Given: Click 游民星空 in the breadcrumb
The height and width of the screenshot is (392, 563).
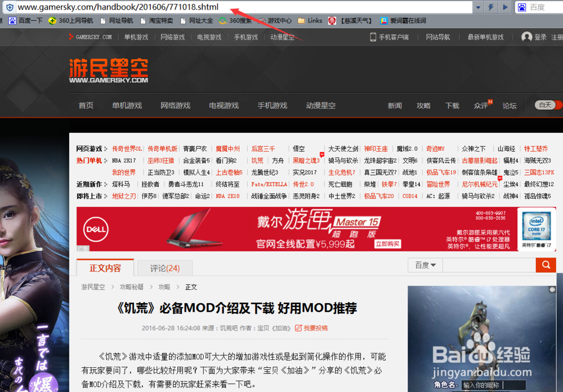Looking at the screenshot, I should click(93, 287).
